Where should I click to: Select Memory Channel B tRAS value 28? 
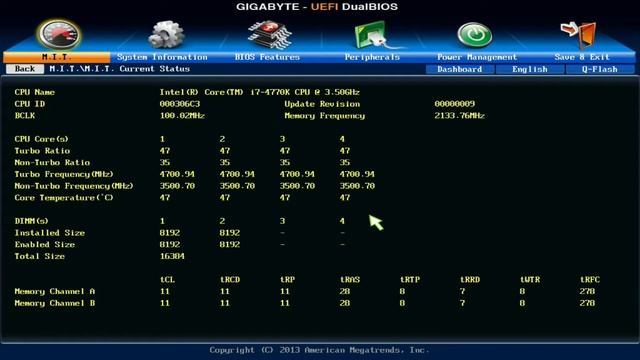[344, 303]
